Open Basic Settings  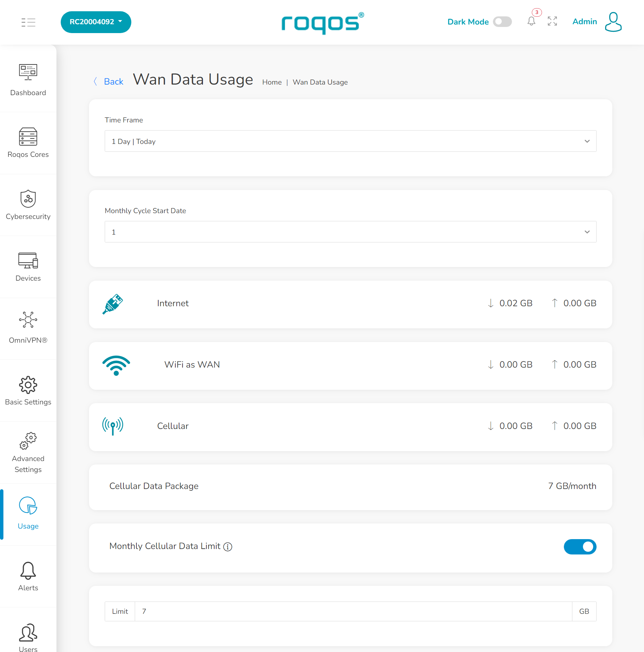[28, 391]
